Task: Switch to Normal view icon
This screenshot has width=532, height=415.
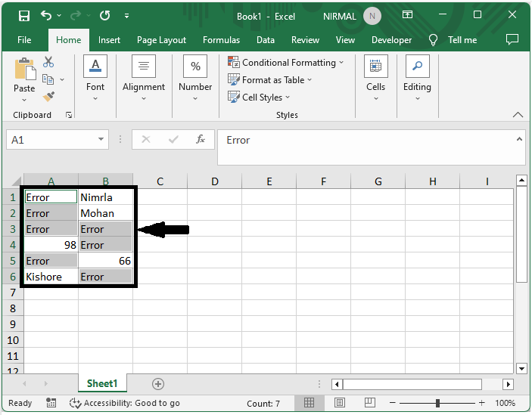Action: pyautogui.click(x=309, y=402)
